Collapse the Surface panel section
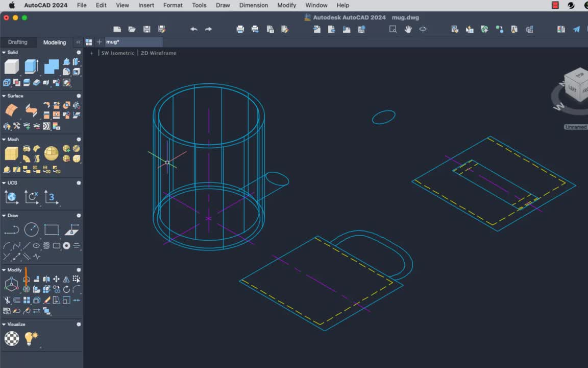Viewport: 588px width, 368px height. pyautogui.click(x=4, y=96)
